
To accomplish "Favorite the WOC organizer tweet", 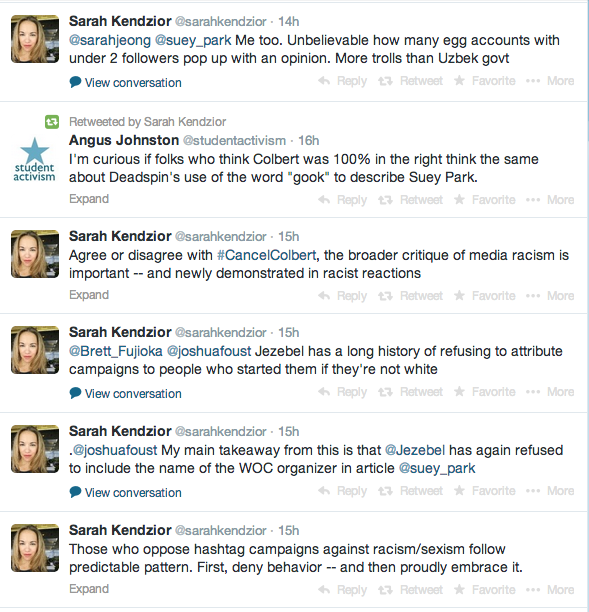I will pyautogui.click(x=484, y=491).
